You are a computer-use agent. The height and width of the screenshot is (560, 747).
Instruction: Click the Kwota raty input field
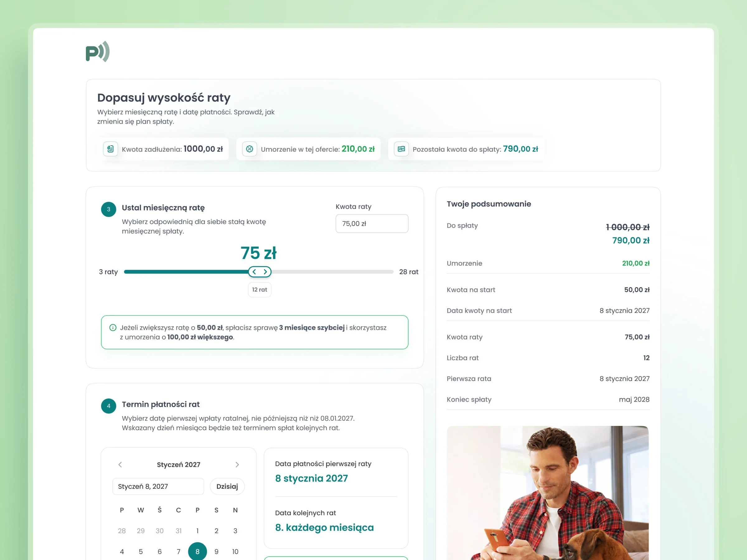click(x=372, y=223)
